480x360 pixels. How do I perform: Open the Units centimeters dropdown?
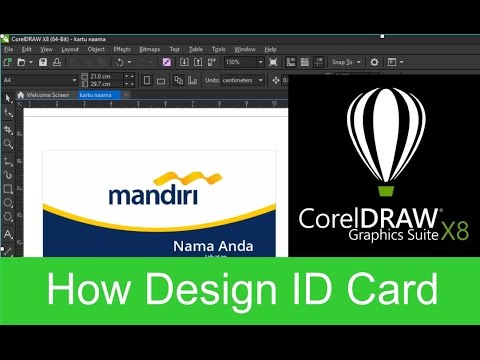[242, 80]
